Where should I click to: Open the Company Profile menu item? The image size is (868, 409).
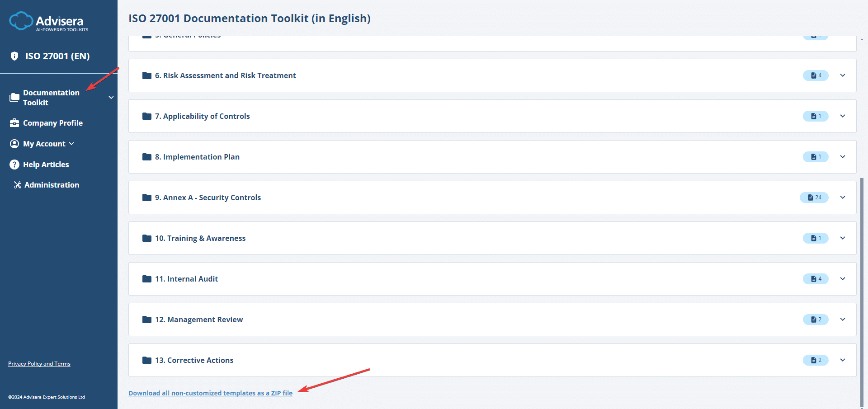(53, 123)
